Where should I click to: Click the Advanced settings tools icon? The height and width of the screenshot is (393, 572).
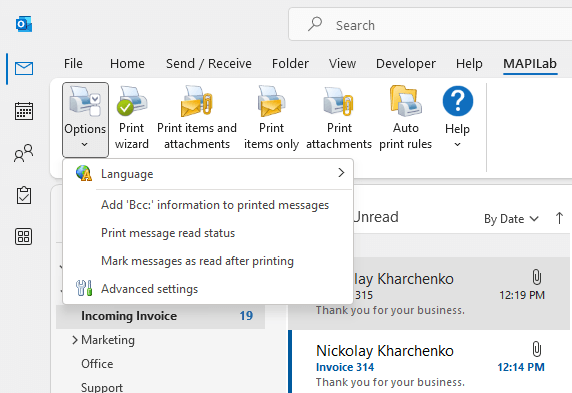click(x=84, y=288)
